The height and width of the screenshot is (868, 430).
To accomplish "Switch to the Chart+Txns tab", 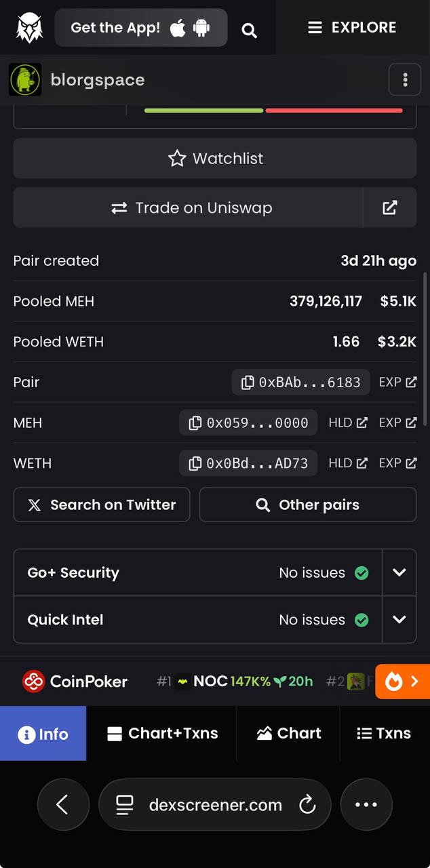I will click(162, 733).
